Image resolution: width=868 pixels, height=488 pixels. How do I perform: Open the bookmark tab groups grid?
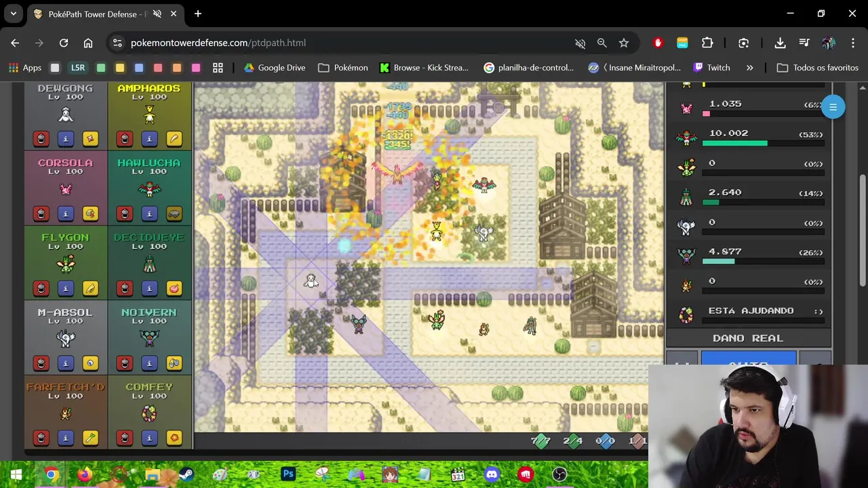(x=218, y=68)
